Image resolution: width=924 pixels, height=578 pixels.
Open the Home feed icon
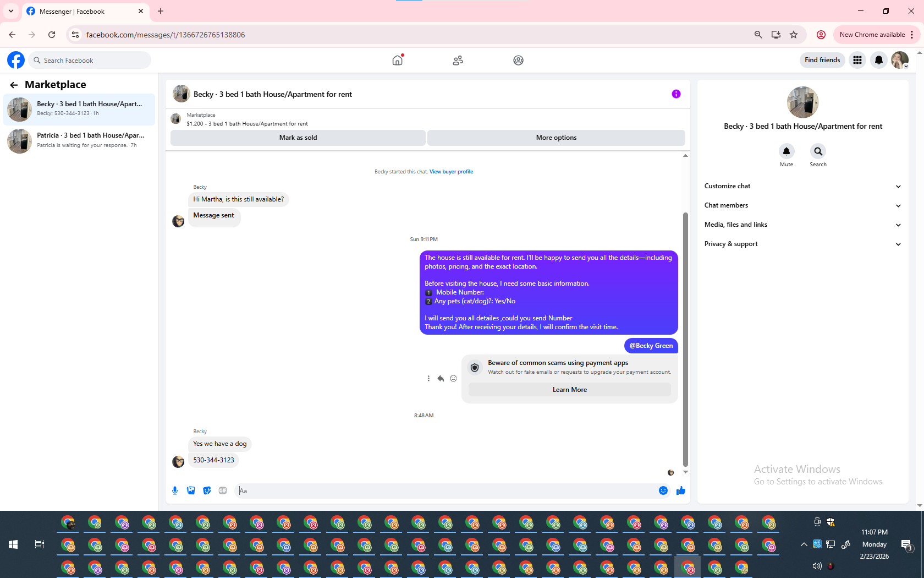(x=398, y=60)
